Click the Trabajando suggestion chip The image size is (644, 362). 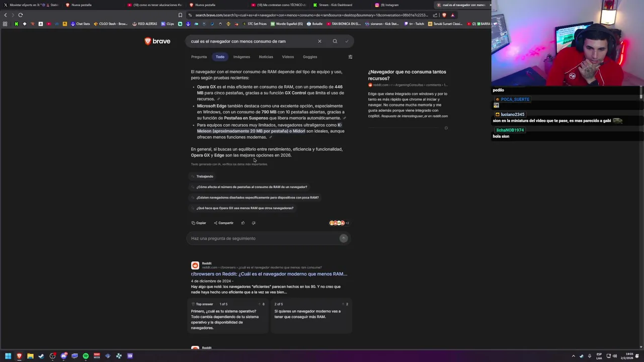202,176
